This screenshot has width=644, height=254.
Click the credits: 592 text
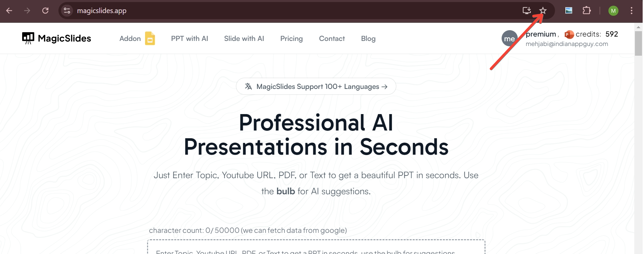pos(597,34)
